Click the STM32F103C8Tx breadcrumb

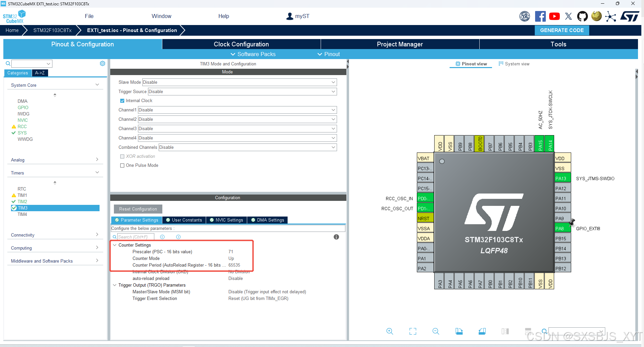tap(52, 30)
